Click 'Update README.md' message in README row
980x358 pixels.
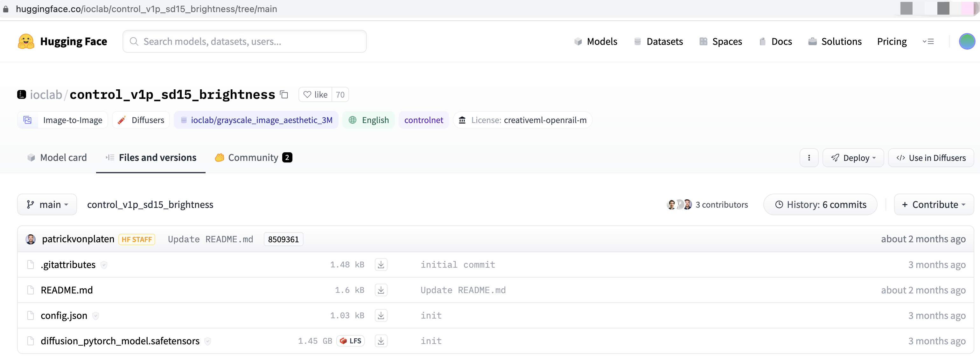click(463, 290)
